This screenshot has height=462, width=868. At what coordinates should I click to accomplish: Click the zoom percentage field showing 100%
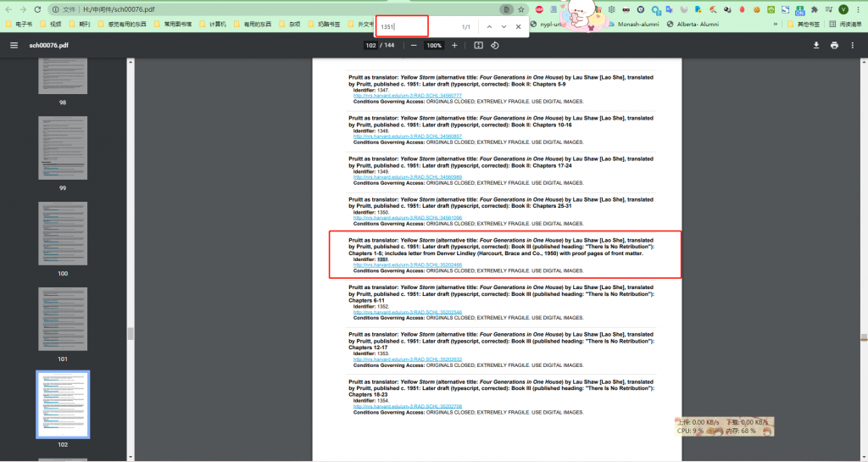(x=434, y=46)
